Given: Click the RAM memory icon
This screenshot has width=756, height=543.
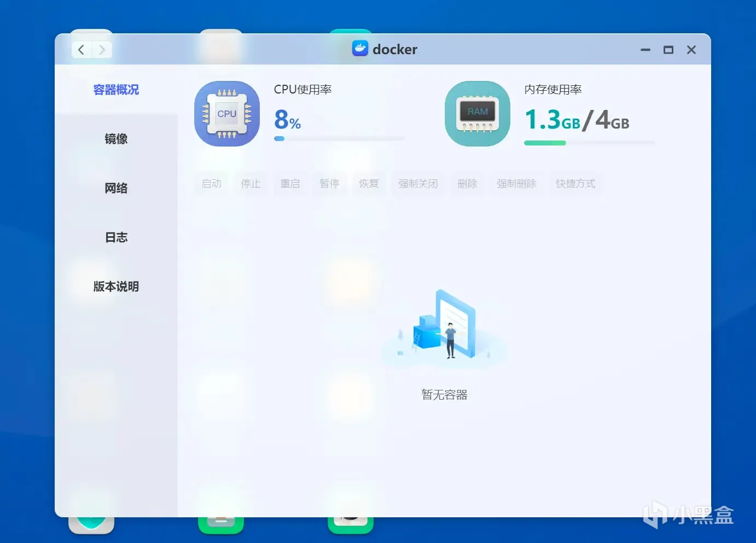Looking at the screenshot, I should (x=478, y=114).
